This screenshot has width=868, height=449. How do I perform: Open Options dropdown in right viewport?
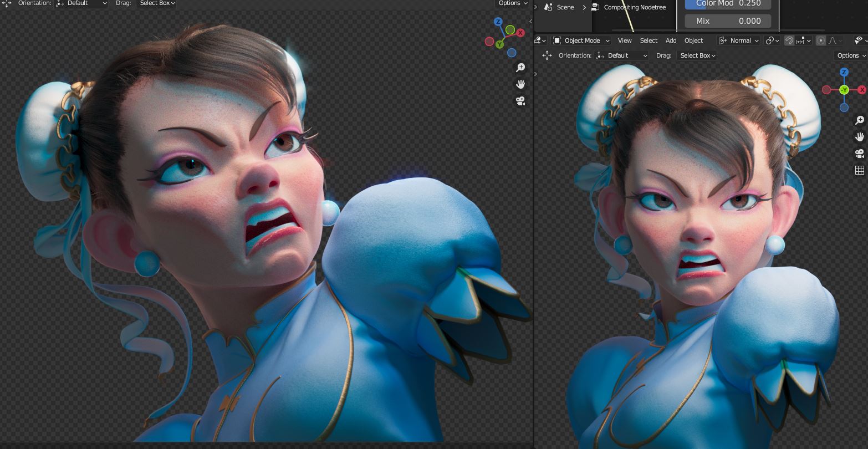click(850, 55)
